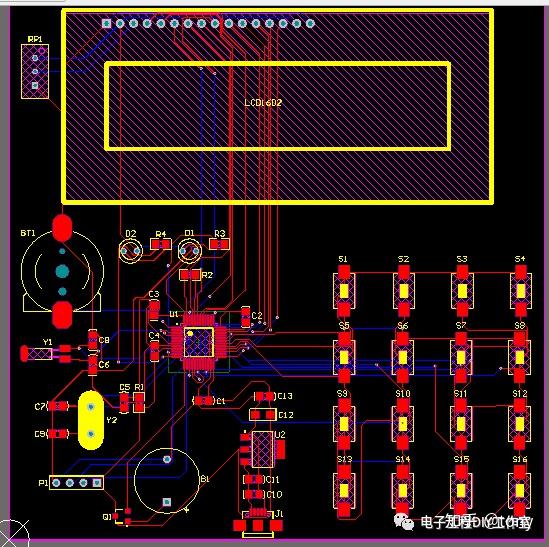This screenshot has width=549, height=547.
Task: Select the B1 buzzer footprint
Action: [x=167, y=481]
